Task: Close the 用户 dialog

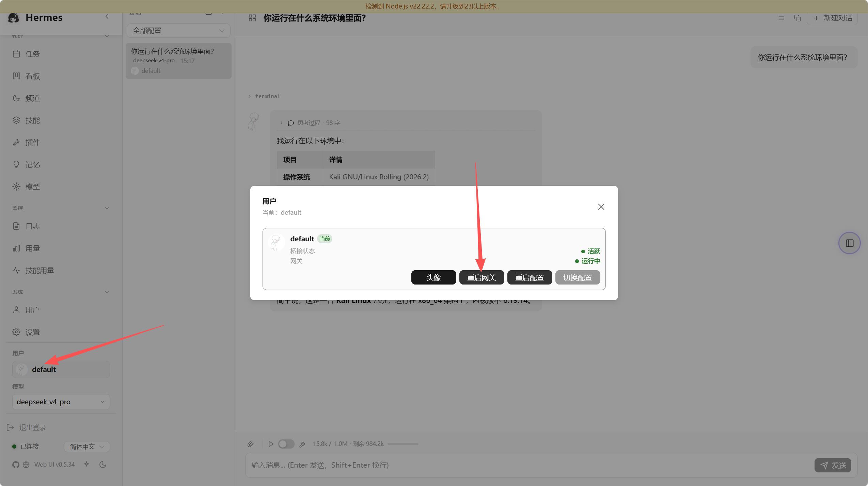Action: [x=601, y=207]
